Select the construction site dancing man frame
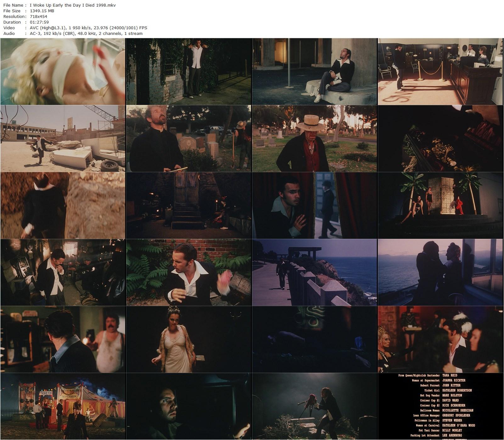This screenshot has width=504, height=440. coord(63,139)
